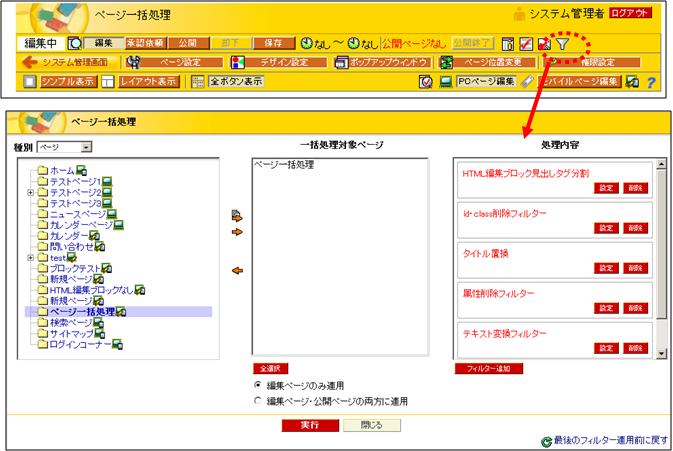Viewport: 673px width, 451px height.
Task: Click 削除 for 属性削除フィルター
Action: point(635,308)
